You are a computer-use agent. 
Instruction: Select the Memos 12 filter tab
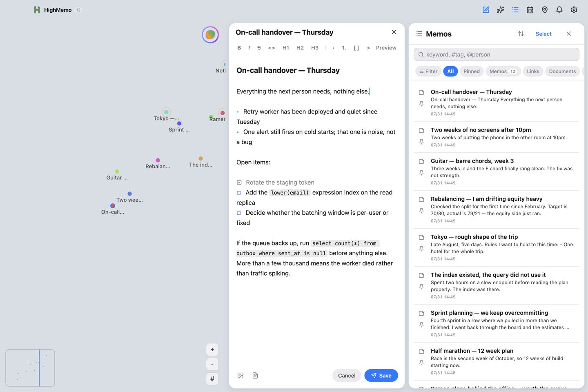[x=503, y=71]
